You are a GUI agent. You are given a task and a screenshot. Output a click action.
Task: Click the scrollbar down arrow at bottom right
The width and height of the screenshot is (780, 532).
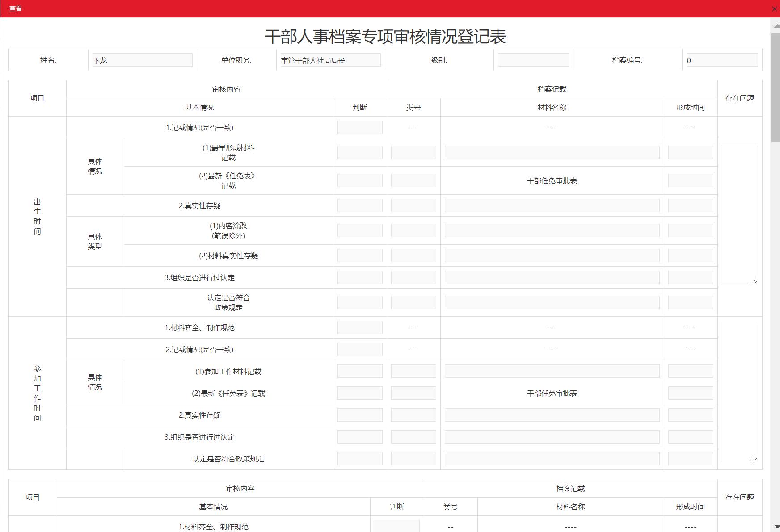point(776,527)
